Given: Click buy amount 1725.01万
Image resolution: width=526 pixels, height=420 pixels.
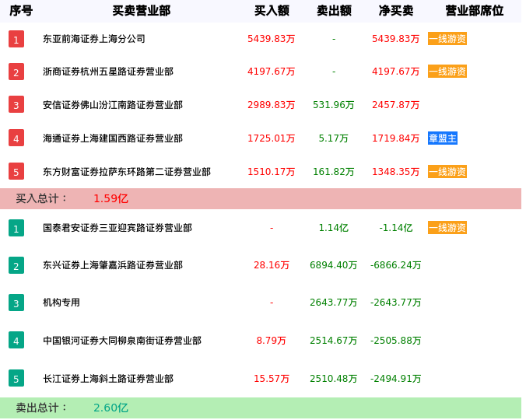Looking at the screenshot, I should [x=271, y=138].
